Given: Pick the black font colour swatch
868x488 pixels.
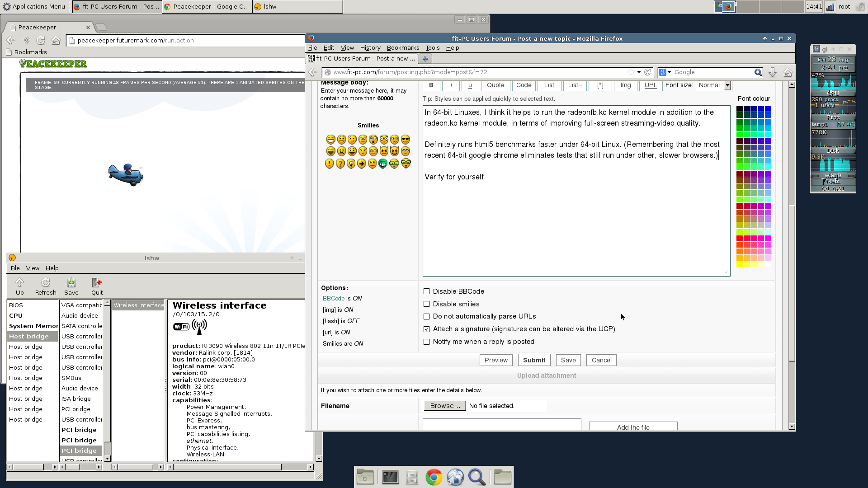Looking at the screenshot, I should coord(740,109).
